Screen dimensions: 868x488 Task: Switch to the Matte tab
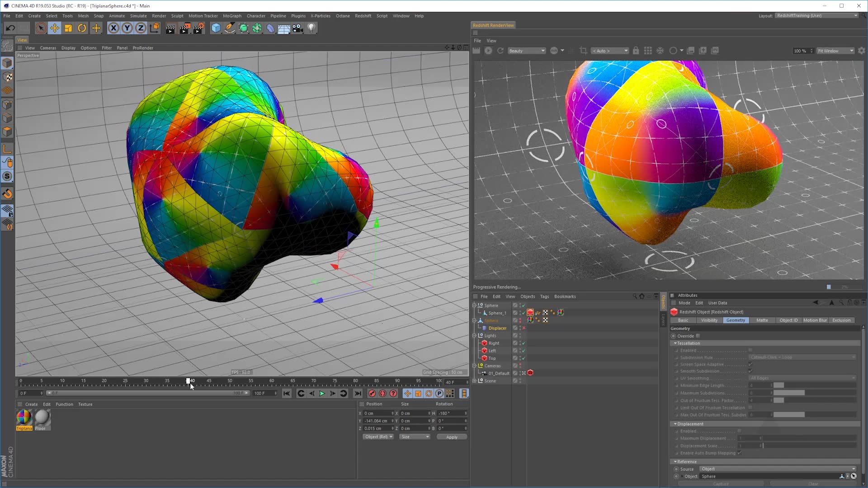pos(763,320)
